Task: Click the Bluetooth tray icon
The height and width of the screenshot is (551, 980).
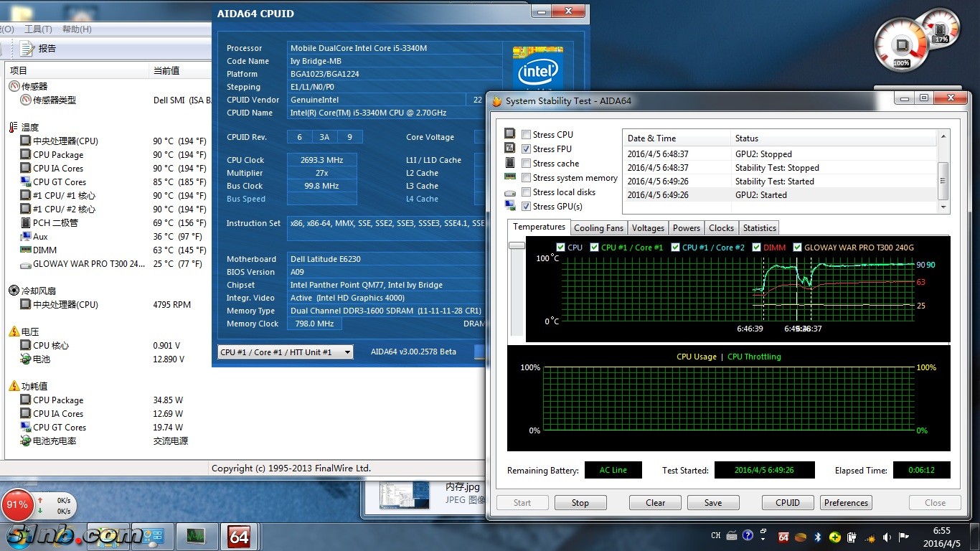Action: (817, 537)
